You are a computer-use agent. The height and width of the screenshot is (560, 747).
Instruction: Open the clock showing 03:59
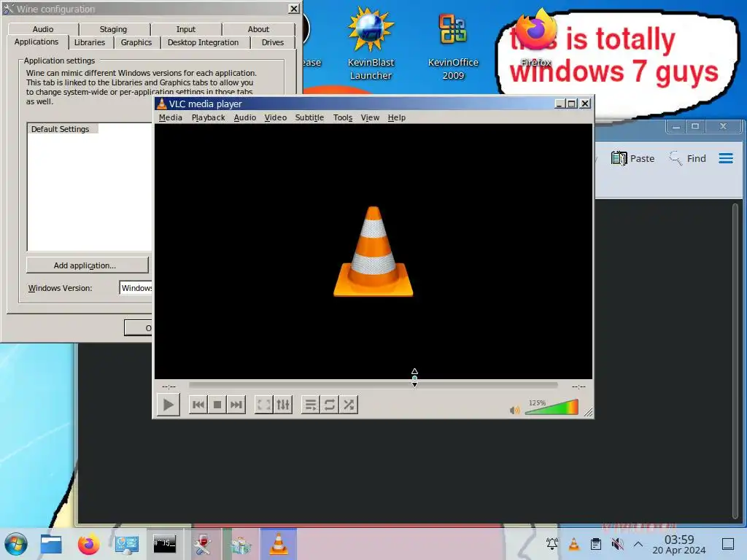click(679, 544)
